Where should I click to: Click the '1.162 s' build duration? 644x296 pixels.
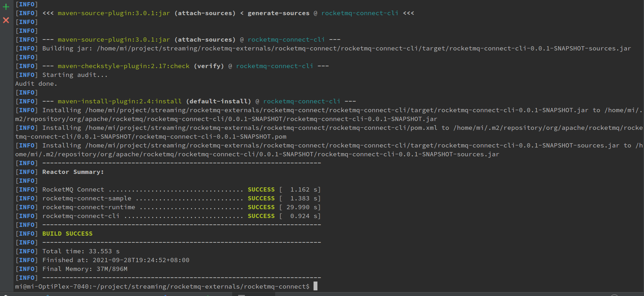[x=303, y=189]
